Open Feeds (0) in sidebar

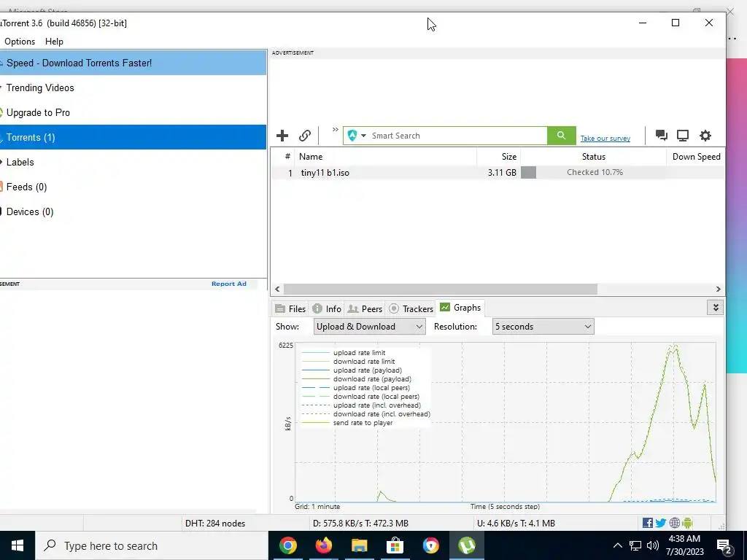tap(133, 187)
